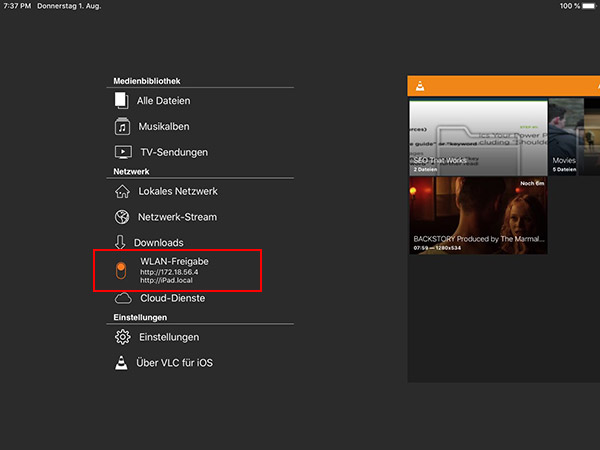Click the battery indicator in status bar
The width and height of the screenshot is (600, 450).
click(589, 6)
